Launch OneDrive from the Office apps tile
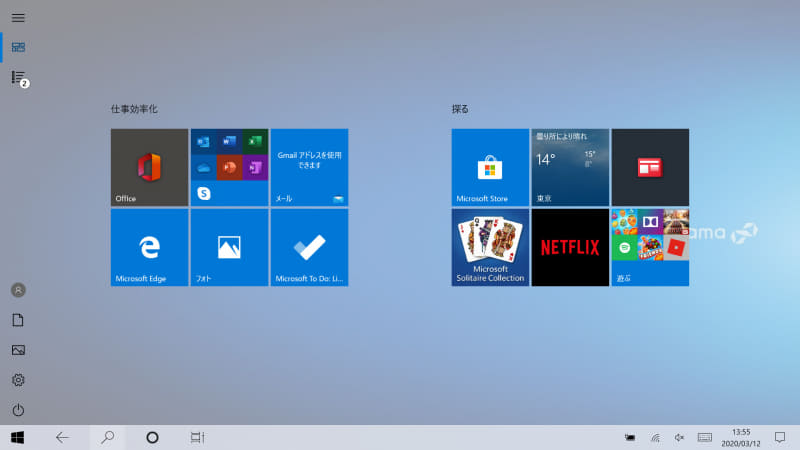The image size is (800, 450). (x=204, y=168)
